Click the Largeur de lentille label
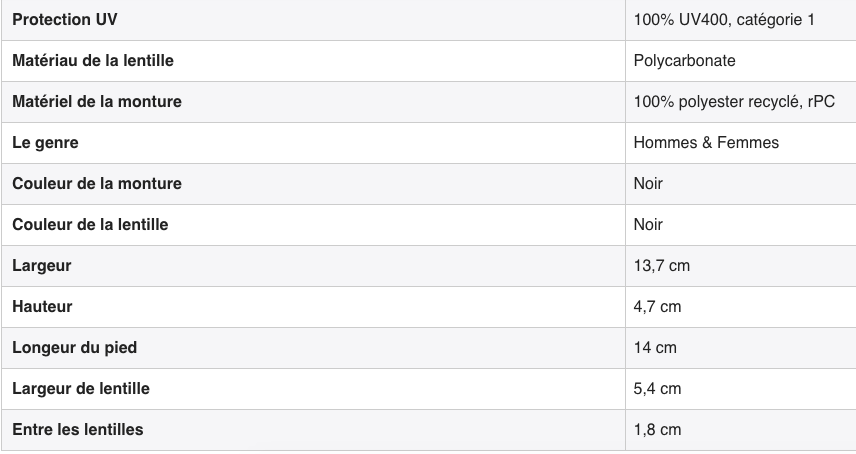This screenshot has width=856, height=454. (x=81, y=389)
